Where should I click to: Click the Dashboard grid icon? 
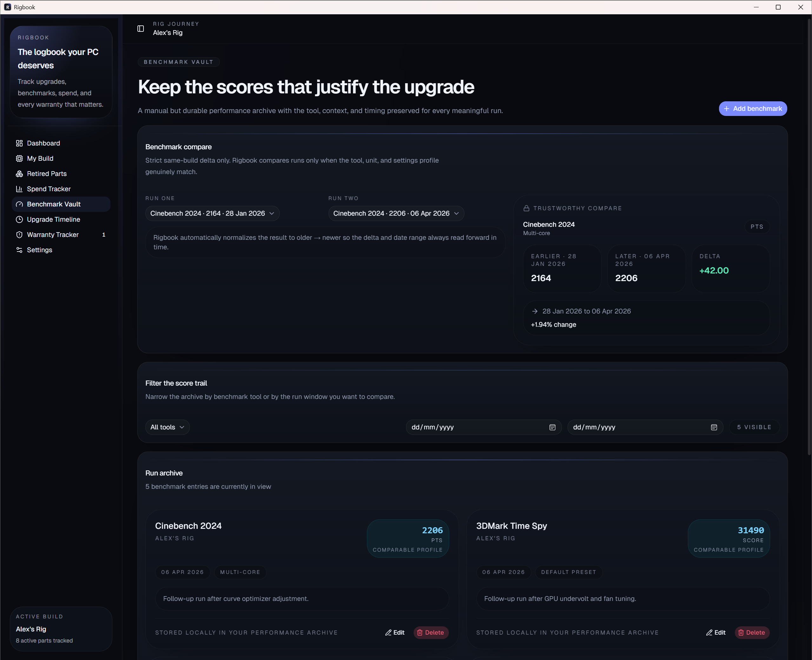coord(19,143)
